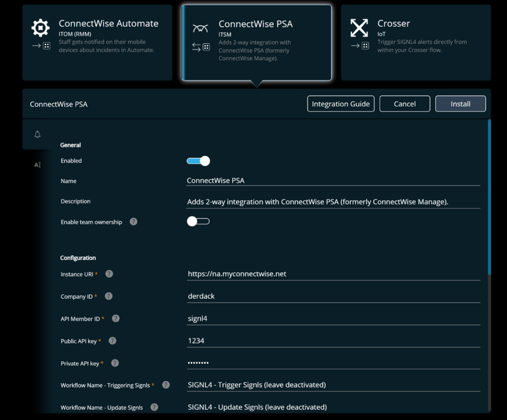Select the ConnectWise Automate integration card

(98, 43)
